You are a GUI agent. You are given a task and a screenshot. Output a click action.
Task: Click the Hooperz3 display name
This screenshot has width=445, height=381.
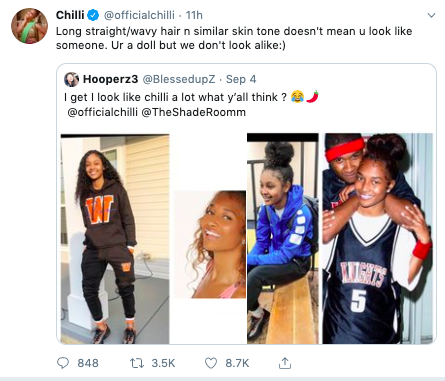click(110, 79)
